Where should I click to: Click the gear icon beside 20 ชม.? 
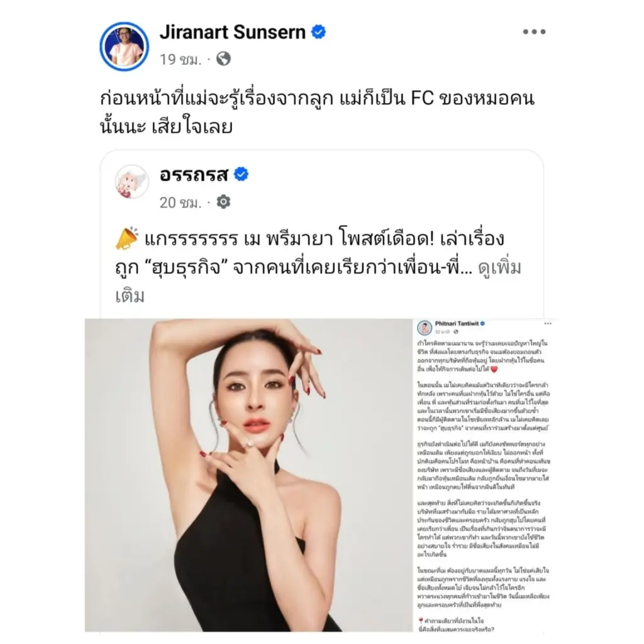[x=223, y=202]
